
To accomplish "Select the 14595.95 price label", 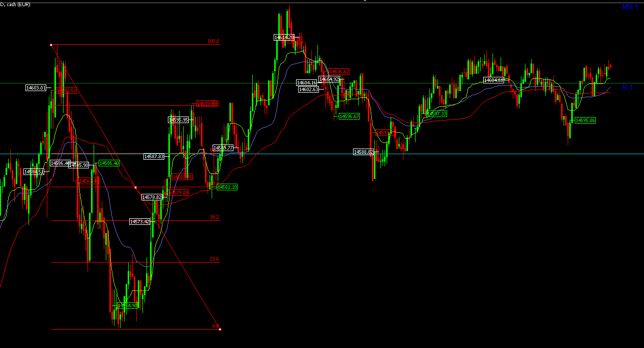I will pyautogui.click(x=179, y=120).
